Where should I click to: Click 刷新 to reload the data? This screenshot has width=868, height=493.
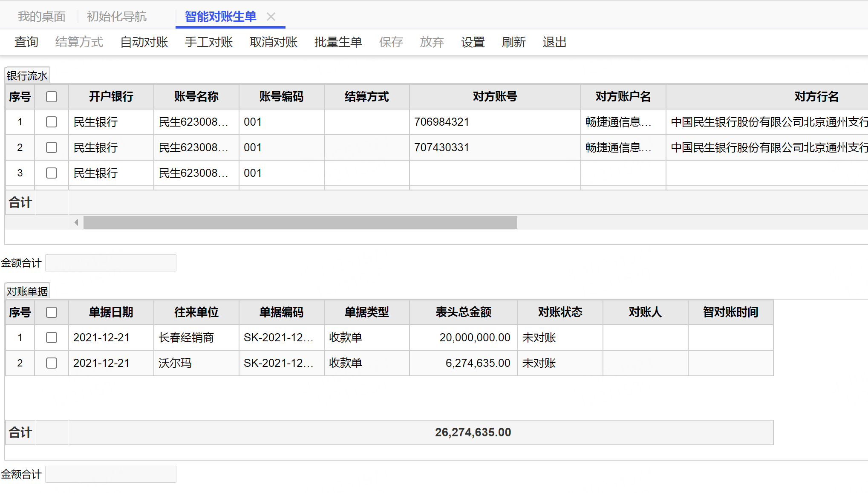coord(514,42)
